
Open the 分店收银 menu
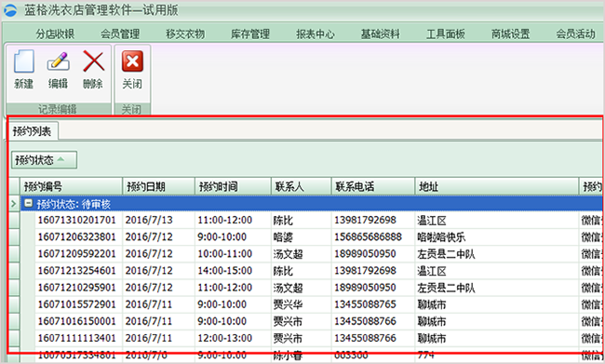(x=55, y=34)
